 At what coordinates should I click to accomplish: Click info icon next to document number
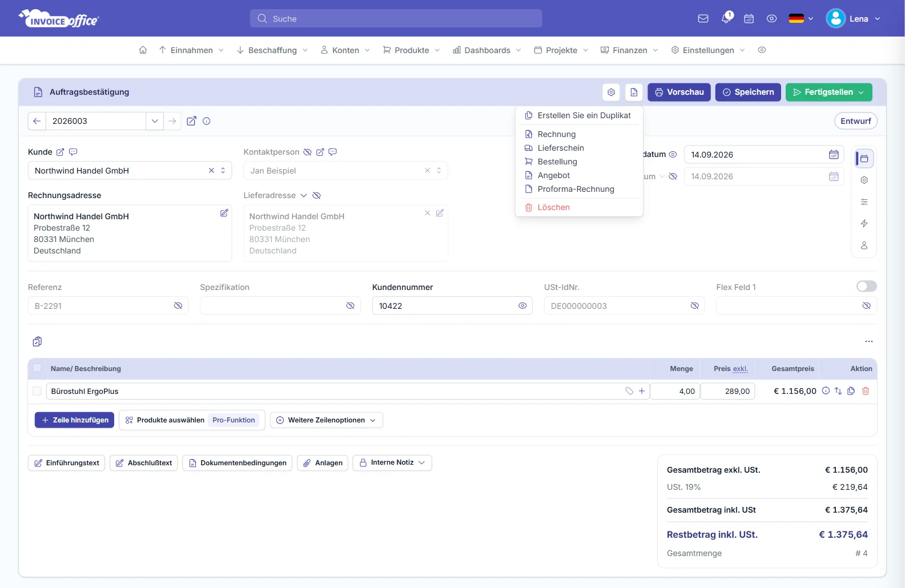click(x=207, y=121)
